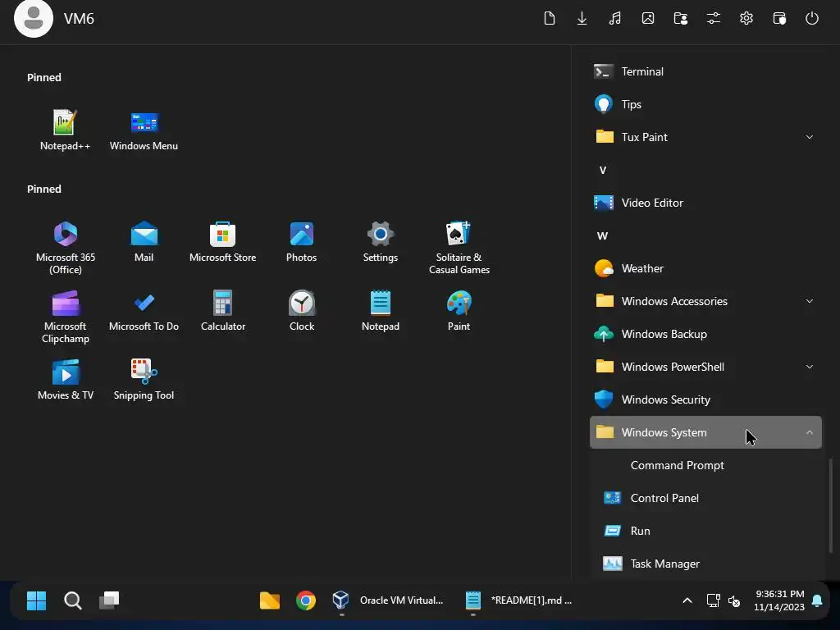Image resolution: width=840 pixels, height=630 pixels.
Task: Open Command Prompt under Windows System
Action: tap(705, 465)
